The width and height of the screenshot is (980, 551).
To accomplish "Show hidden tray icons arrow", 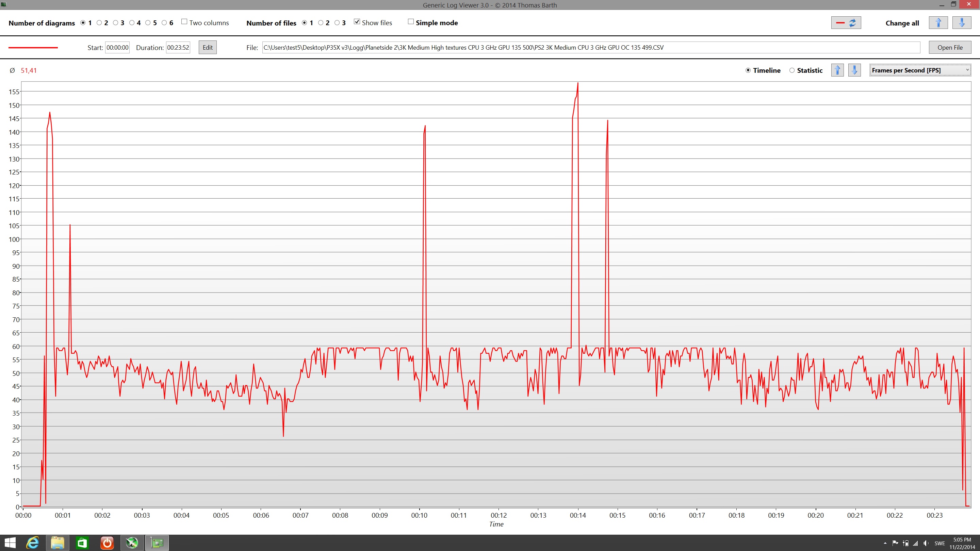I will [885, 543].
